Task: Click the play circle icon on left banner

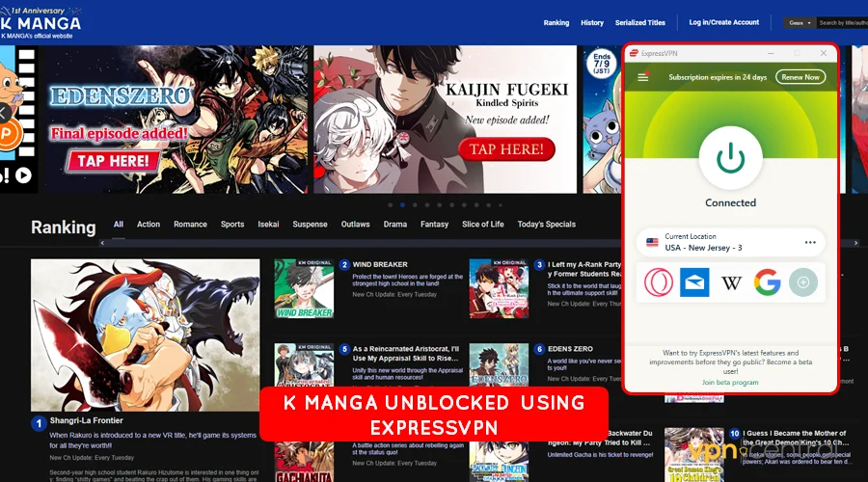Action: pyautogui.click(x=23, y=175)
